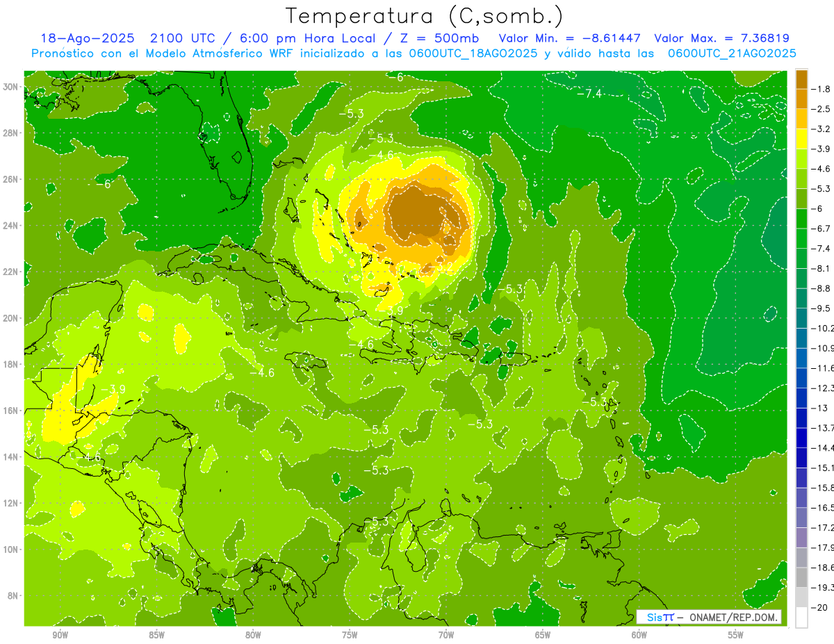Viewport: 834px width, 644px height.
Task: Select legend color band between -3.2 and -3.9
Action: [x=801, y=139]
